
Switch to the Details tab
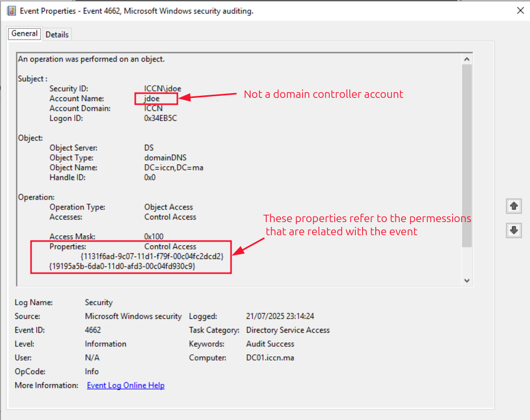click(x=57, y=34)
